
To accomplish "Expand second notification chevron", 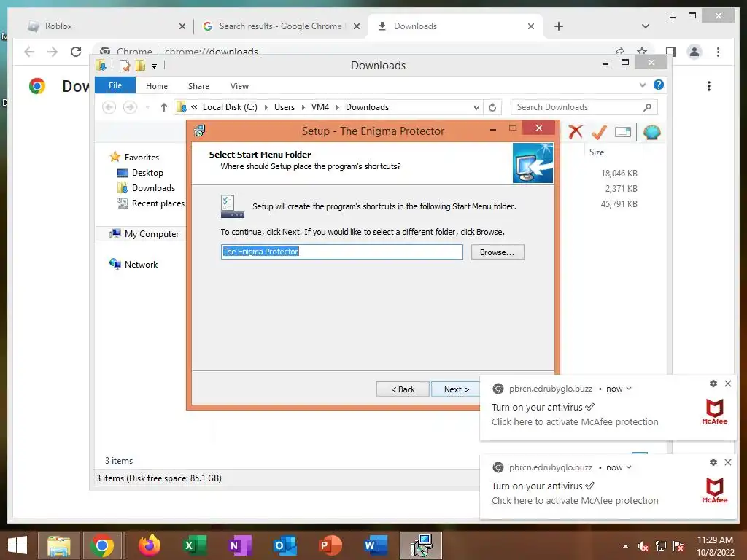I will (629, 467).
